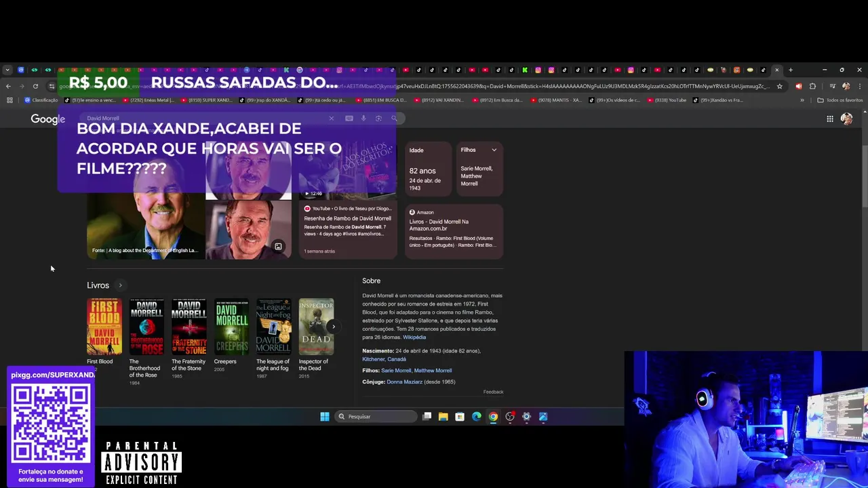
Task: Open OBS Studio from the taskbar
Action: click(510, 416)
